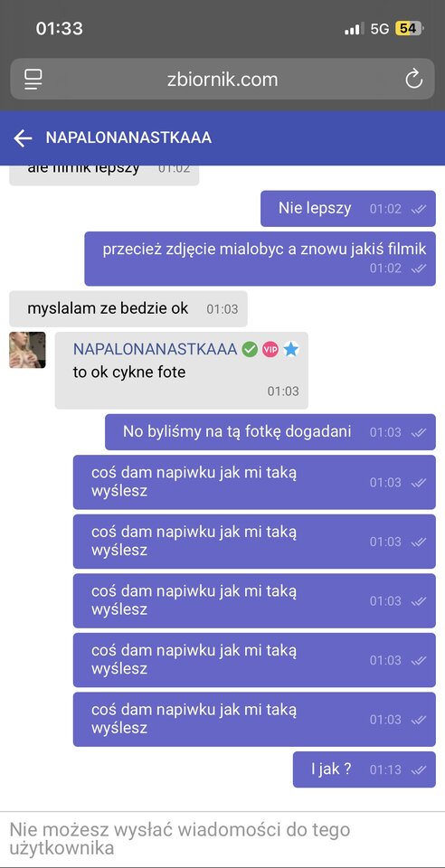445x868 pixels.
Task: Tap the cellular signal bars icon
Action: [354, 29]
